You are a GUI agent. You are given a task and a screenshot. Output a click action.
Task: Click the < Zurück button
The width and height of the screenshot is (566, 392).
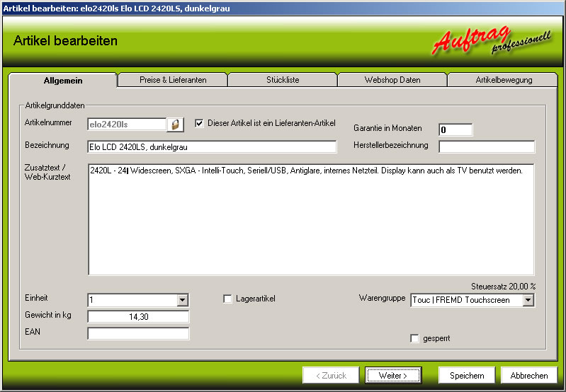(x=331, y=376)
